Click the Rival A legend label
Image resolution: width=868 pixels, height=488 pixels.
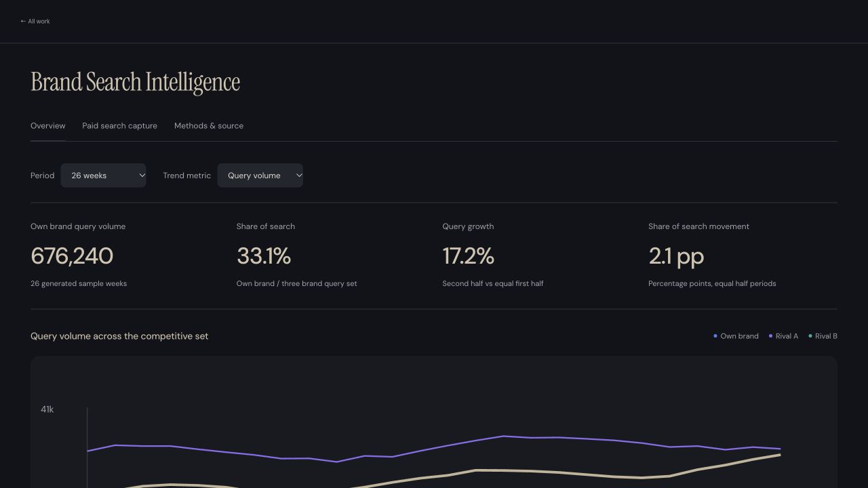(787, 336)
